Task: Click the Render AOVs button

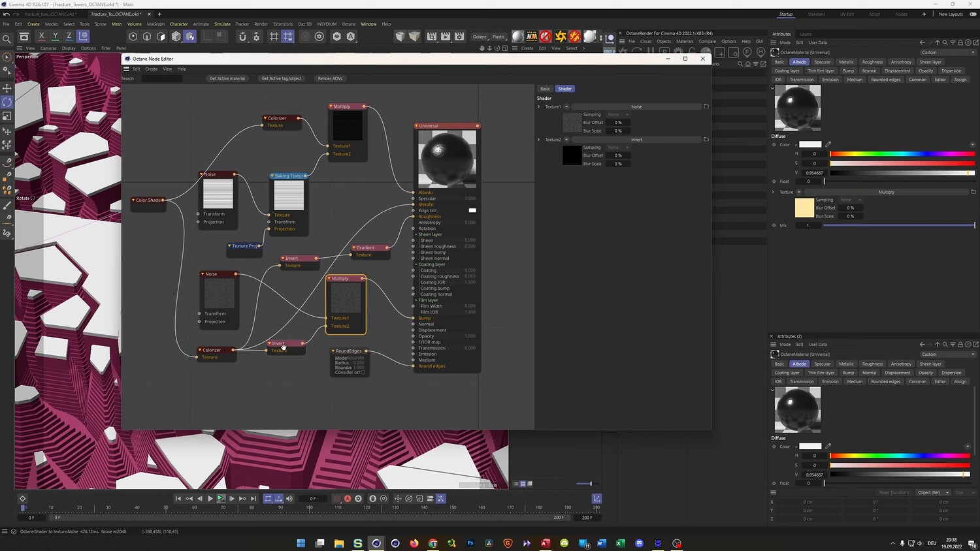Action: [330, 78]
